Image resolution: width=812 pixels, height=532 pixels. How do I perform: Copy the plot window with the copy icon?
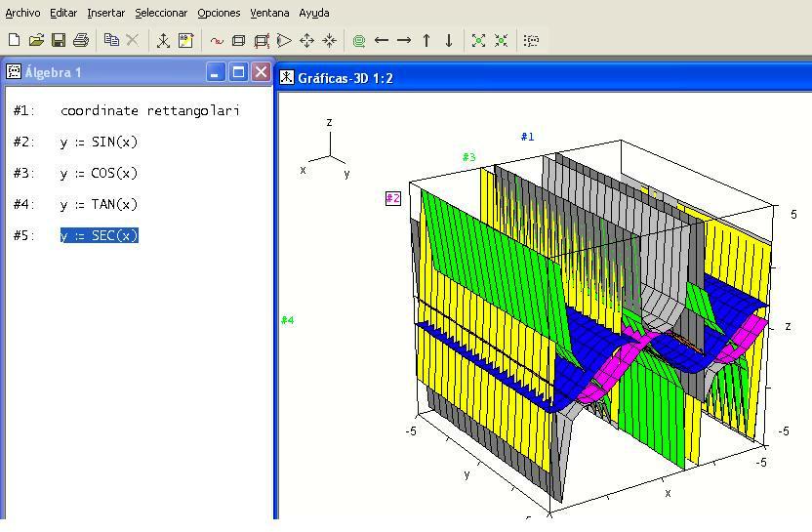111,40
